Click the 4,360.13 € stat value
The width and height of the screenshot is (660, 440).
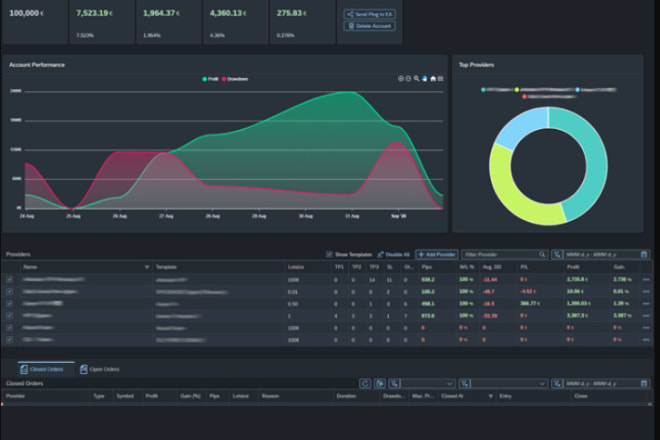[x=228, y=13]
